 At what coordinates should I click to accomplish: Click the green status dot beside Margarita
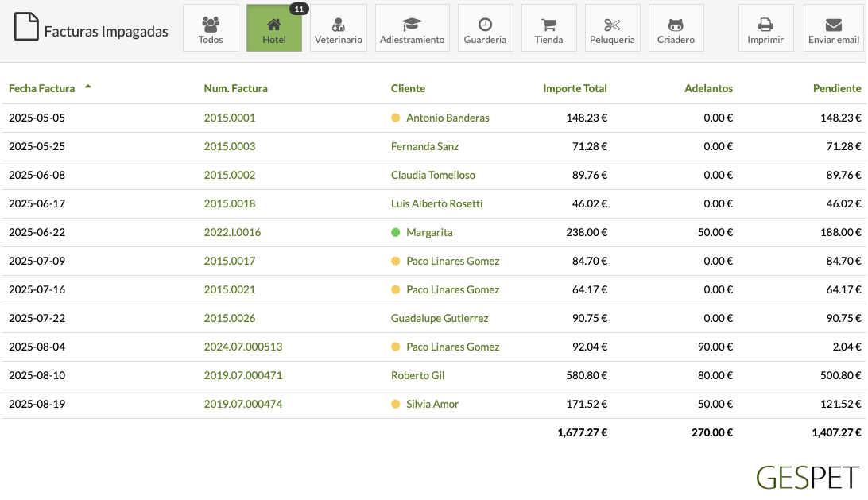396,232
